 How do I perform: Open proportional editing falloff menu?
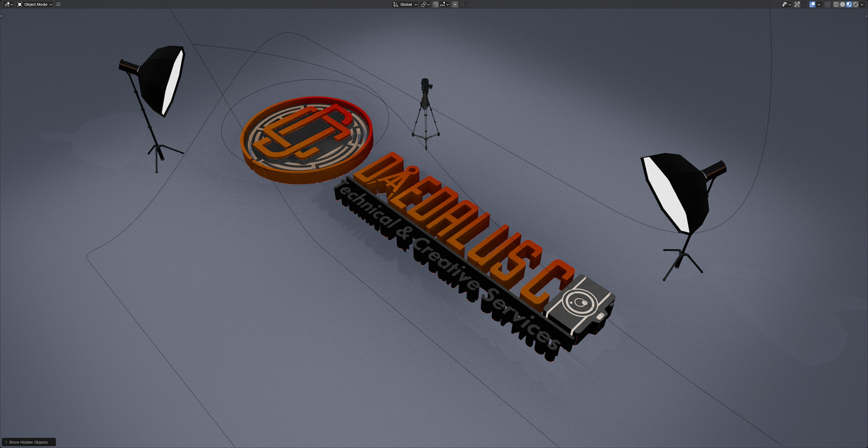464,5
